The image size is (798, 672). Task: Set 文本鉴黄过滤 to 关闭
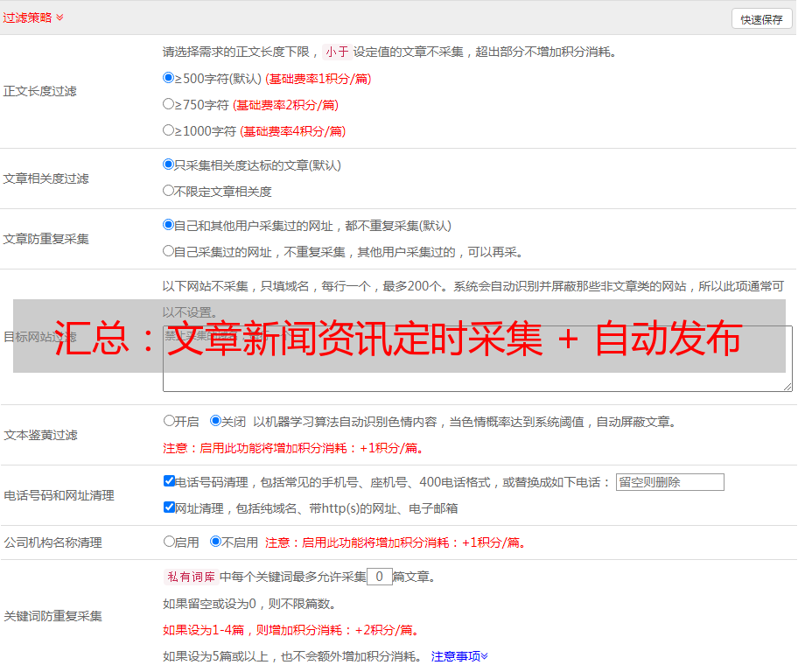point(216,421)
